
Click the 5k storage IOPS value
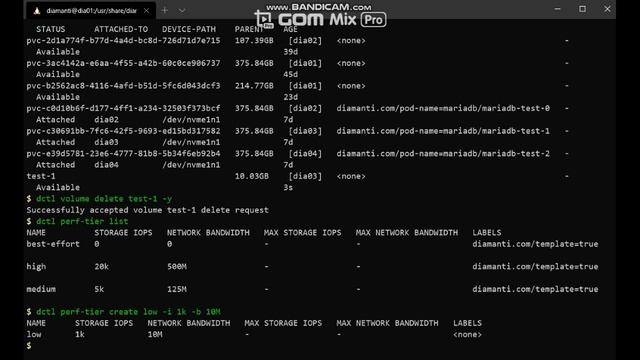[99, 289]
